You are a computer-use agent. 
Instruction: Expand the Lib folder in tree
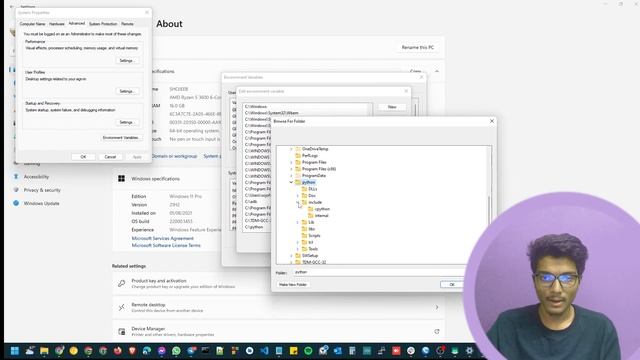[298, 222]
